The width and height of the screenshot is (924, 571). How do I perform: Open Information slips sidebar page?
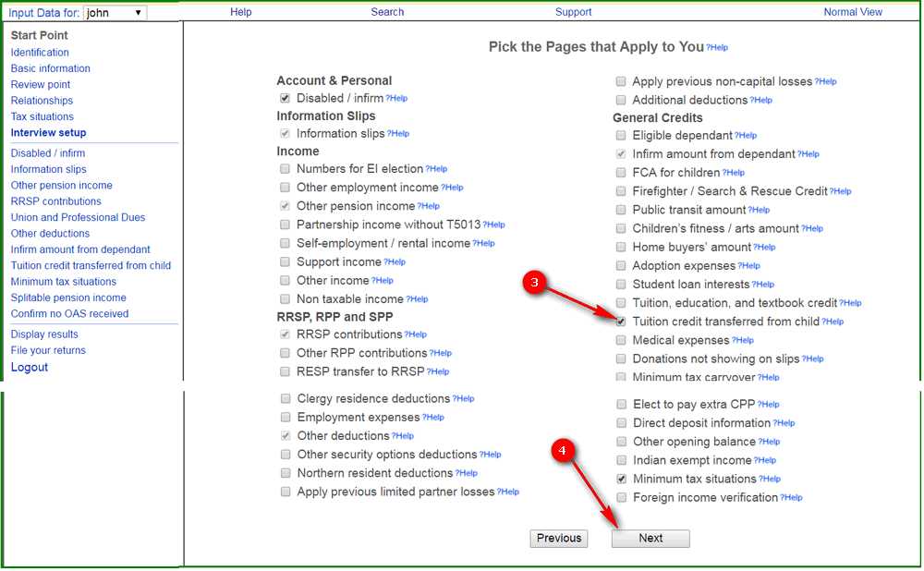pos(48,169)
